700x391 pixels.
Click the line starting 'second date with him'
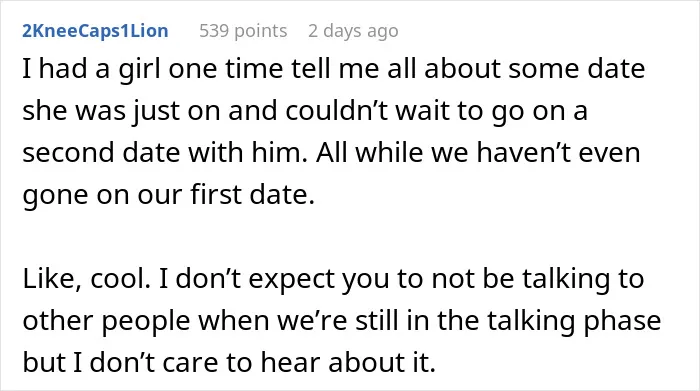(x=332, y=153)
